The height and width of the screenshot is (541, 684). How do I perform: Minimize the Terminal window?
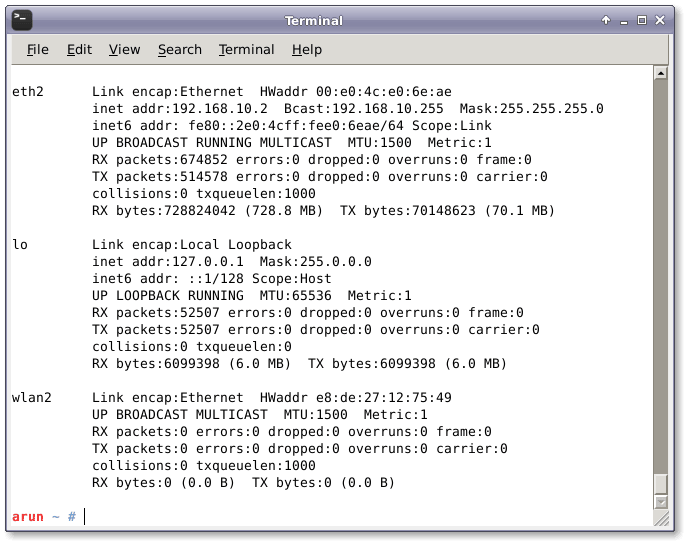tap(624, 20)
